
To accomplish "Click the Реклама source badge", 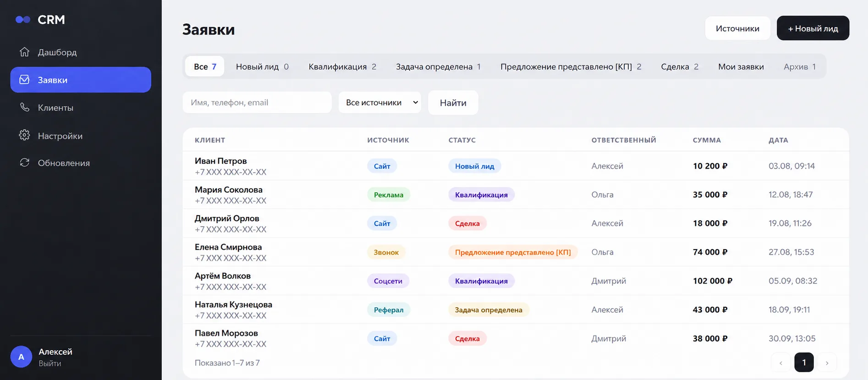I will pos(389,195).
